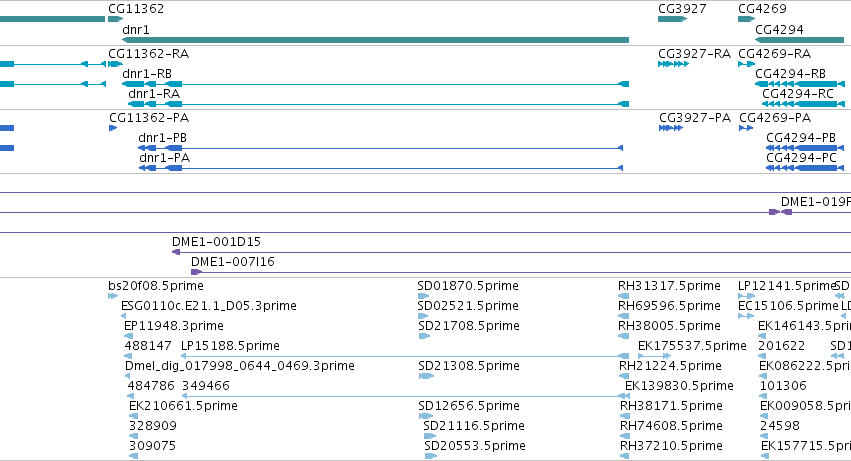Select the SD21116.5prime EST label

[474, 426]
